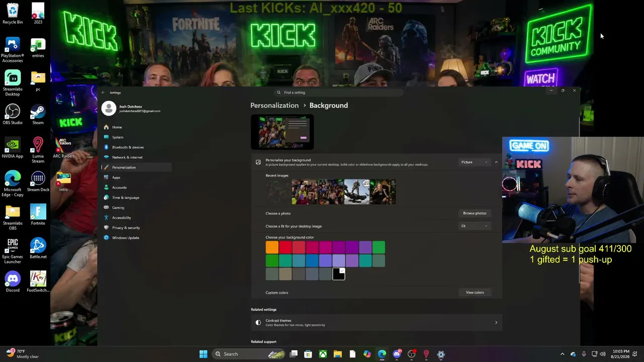Open Accounts settings category

[136, 188]
